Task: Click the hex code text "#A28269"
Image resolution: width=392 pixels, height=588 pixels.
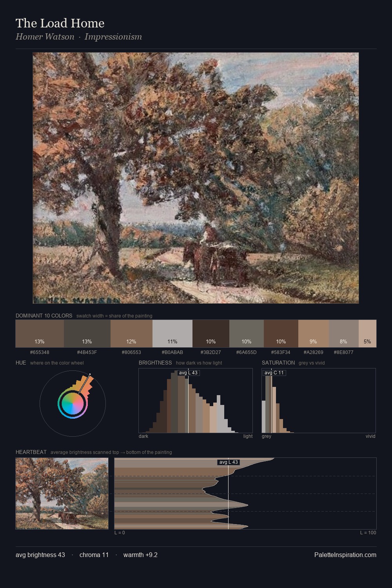Action: pos(314,352)
